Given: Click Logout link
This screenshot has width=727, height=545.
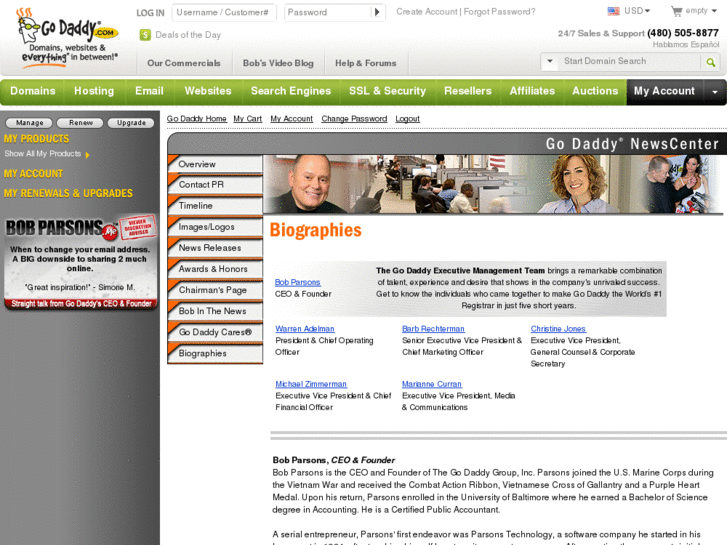Looking at the screenshot, I should [408, 119].
